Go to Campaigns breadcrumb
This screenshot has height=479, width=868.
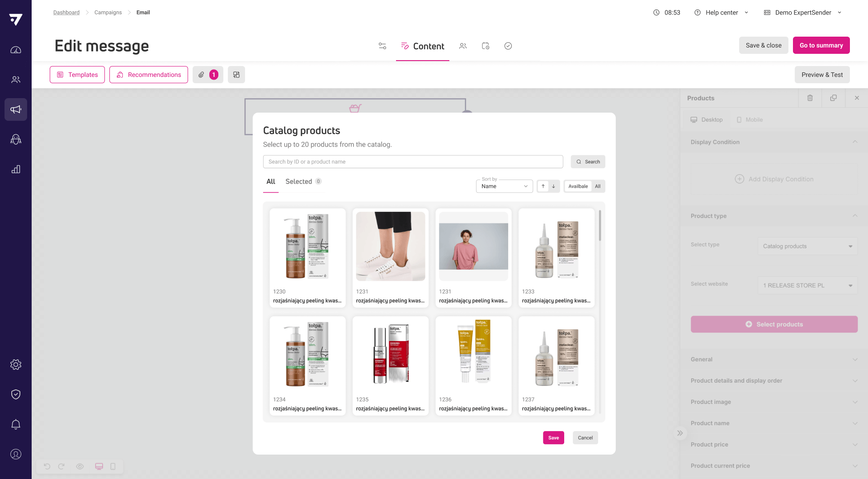point(108,13)
